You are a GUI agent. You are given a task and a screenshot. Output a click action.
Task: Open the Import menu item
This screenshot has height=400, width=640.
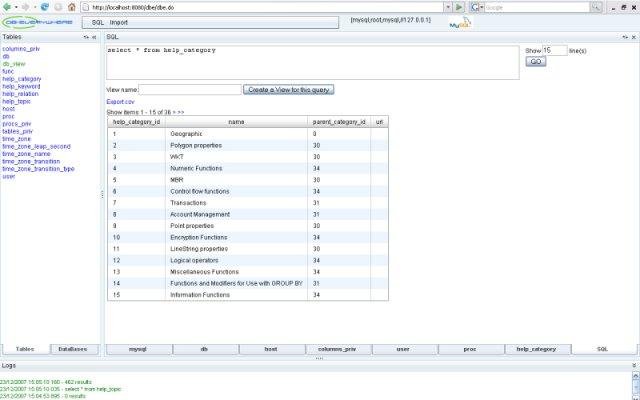119,20
